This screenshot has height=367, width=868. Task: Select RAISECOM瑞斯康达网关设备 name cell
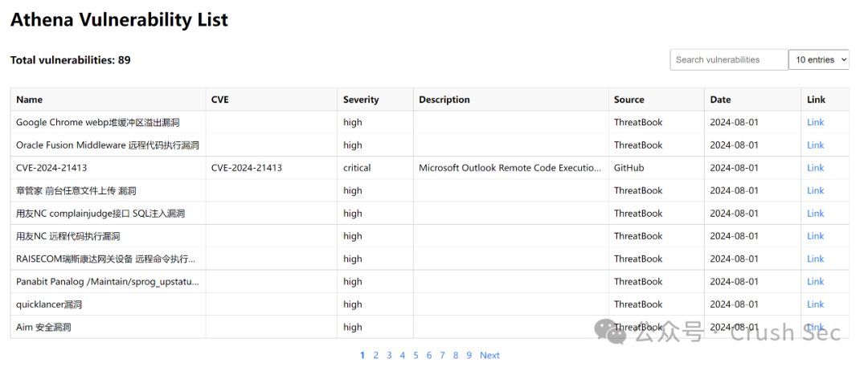point(106,259)
